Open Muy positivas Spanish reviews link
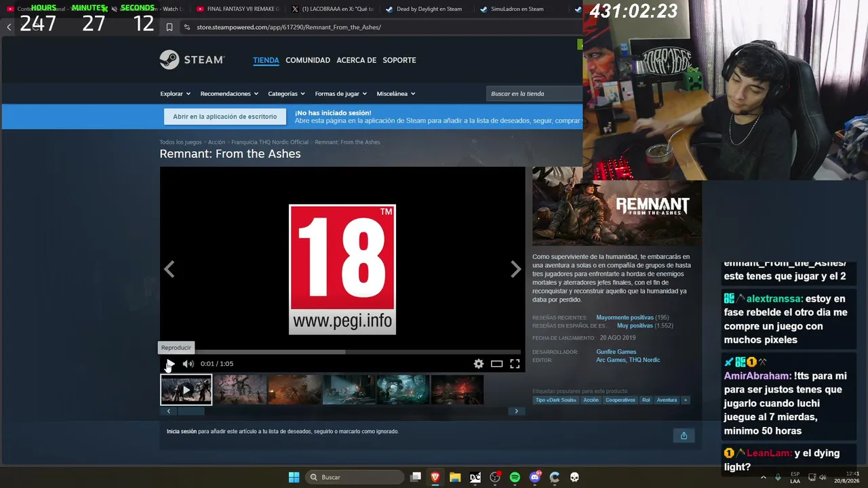The image size is (868, 488). coord(635,326)
